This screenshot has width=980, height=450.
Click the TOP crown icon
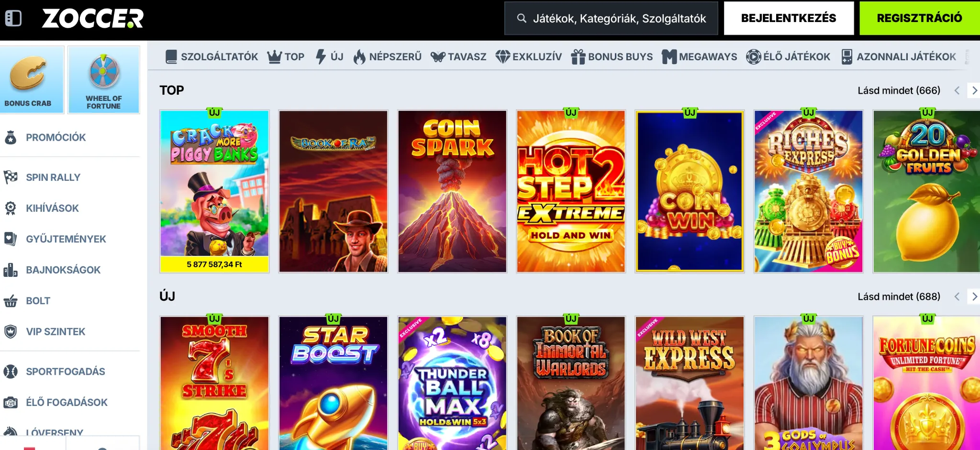point(274,57)
